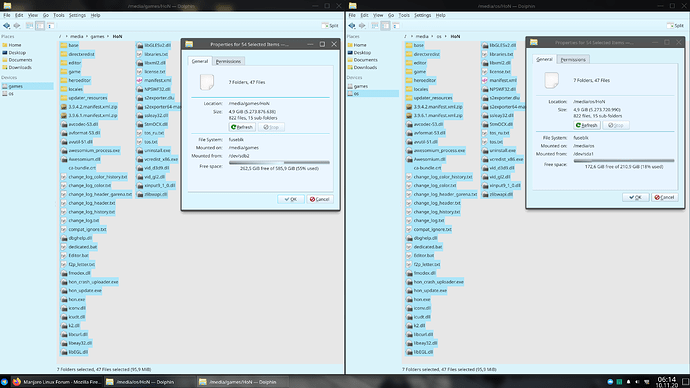This screenshot has height=388, width=690.
Task: Open Tools menu in the games Dolphin window
Action: coord(59,15)
